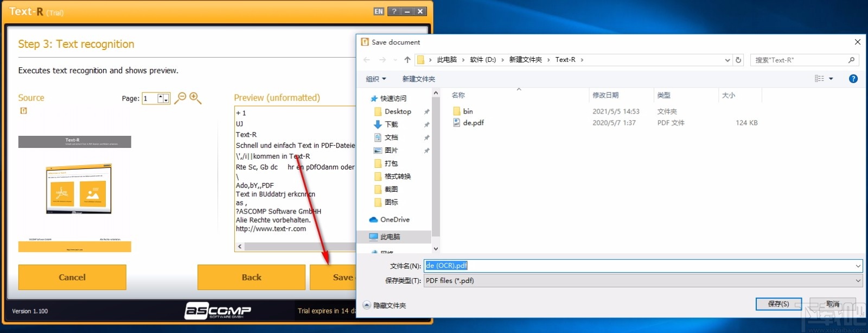Go up one folder level in dialog
868x333 pixels.
pos(407,60)
